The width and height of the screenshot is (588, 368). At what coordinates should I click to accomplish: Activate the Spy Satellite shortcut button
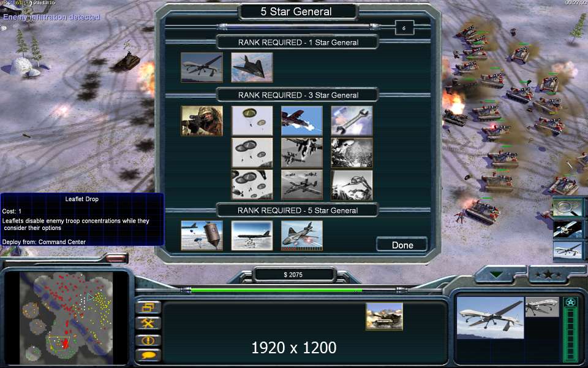(x=567, y=229)
